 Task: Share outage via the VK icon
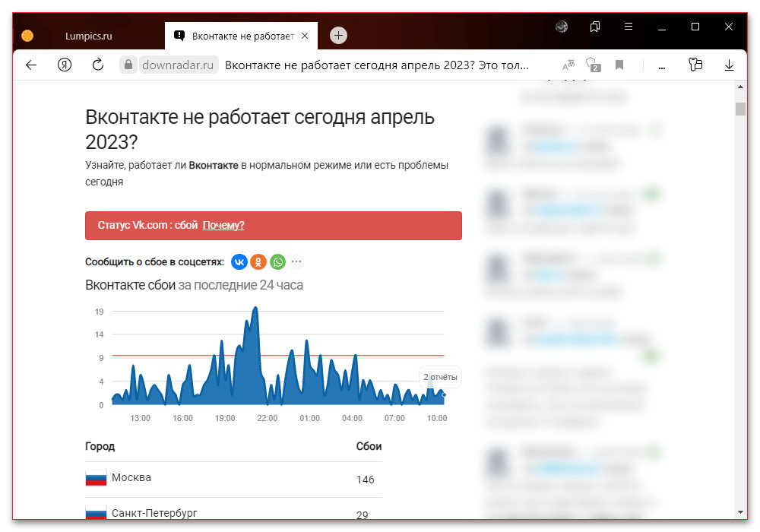tap(239, 262)
